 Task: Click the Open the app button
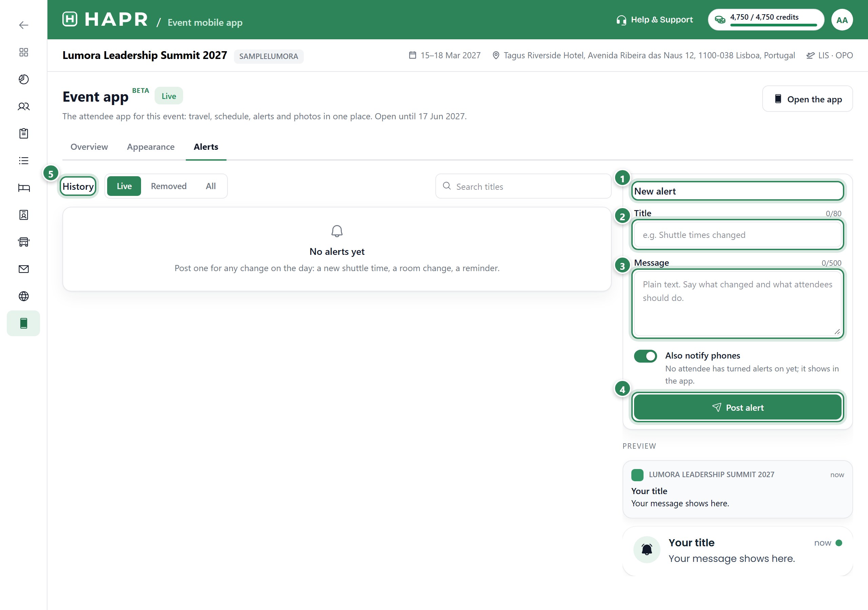[807, 99]
